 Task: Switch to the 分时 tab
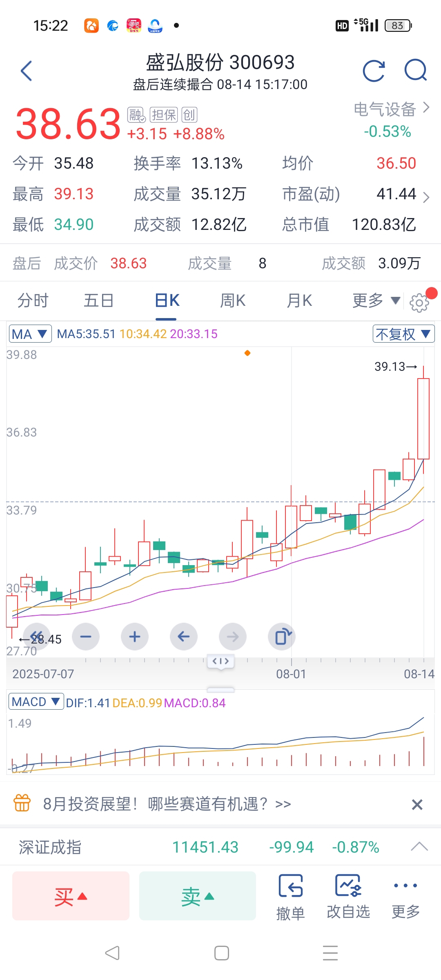(x=33, y=301)
